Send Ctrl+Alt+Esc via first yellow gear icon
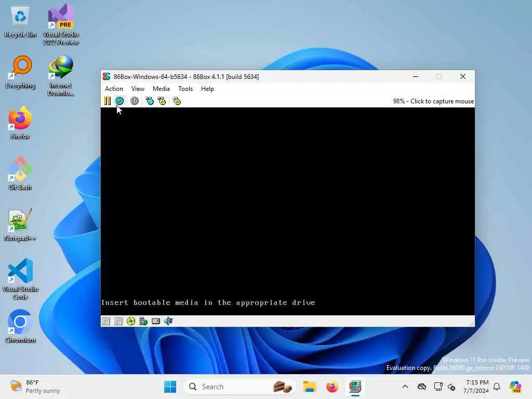532x399 pixels. point(162,101)
